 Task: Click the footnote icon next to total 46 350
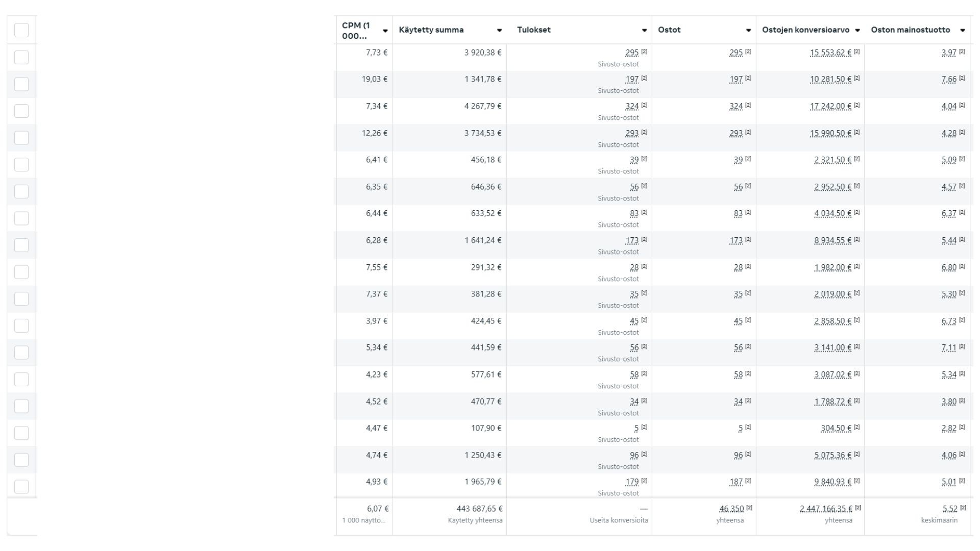tap(749, 508)
